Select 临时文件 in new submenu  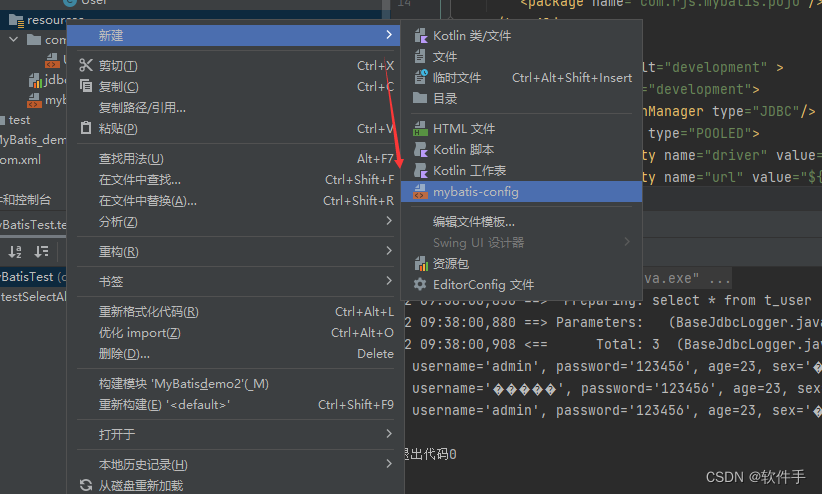[x=522, y=78]
